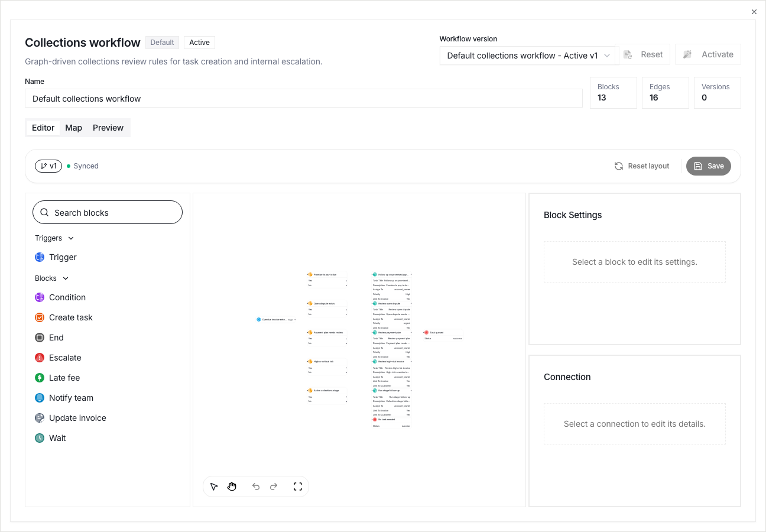Viewport: 766px width, 532px height.
Task: Choose the Wait block icon
Action: click(x=40, y=438)
